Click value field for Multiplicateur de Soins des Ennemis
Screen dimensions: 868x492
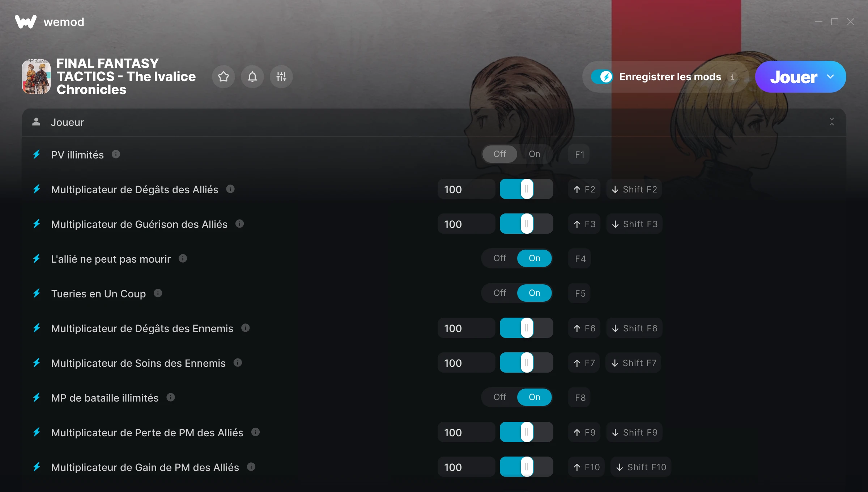(x=467, y=363)
